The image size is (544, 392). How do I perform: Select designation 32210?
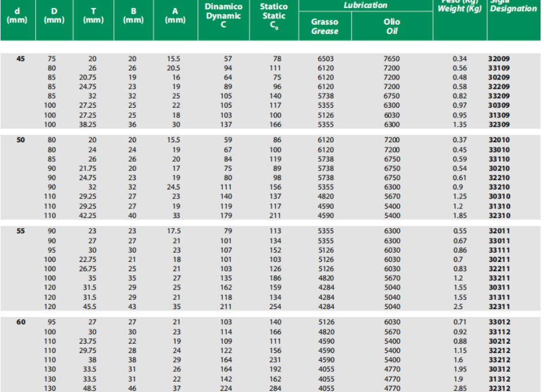click(x=499, y=178)
